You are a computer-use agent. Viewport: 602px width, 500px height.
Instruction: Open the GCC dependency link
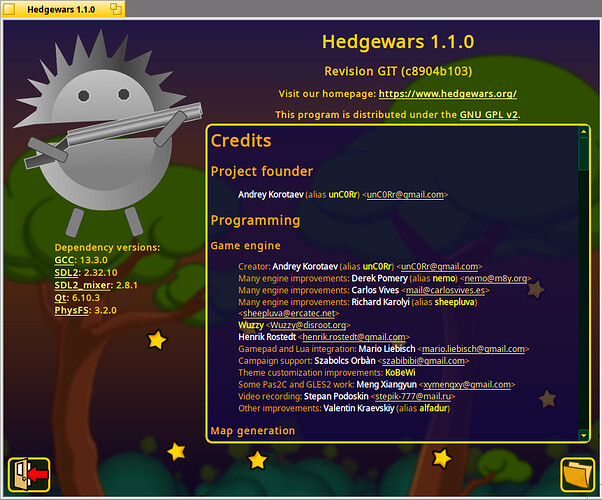pos(64,260)
